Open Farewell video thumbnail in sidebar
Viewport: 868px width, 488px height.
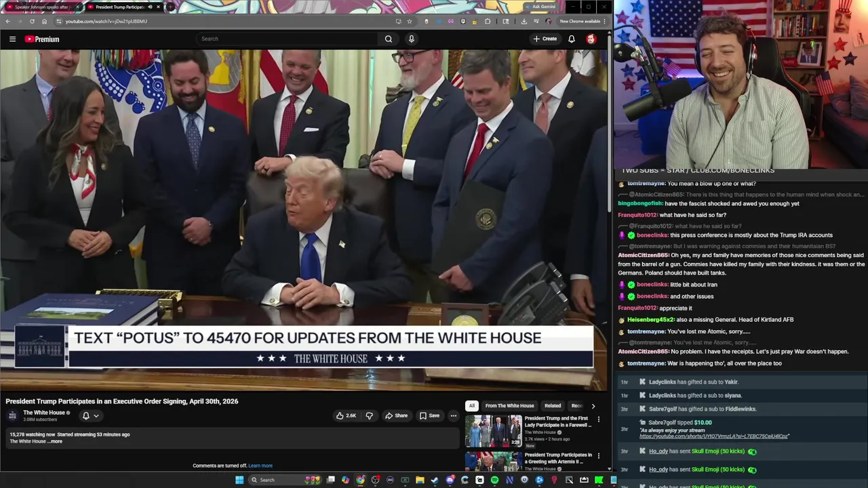coord(493,431)
